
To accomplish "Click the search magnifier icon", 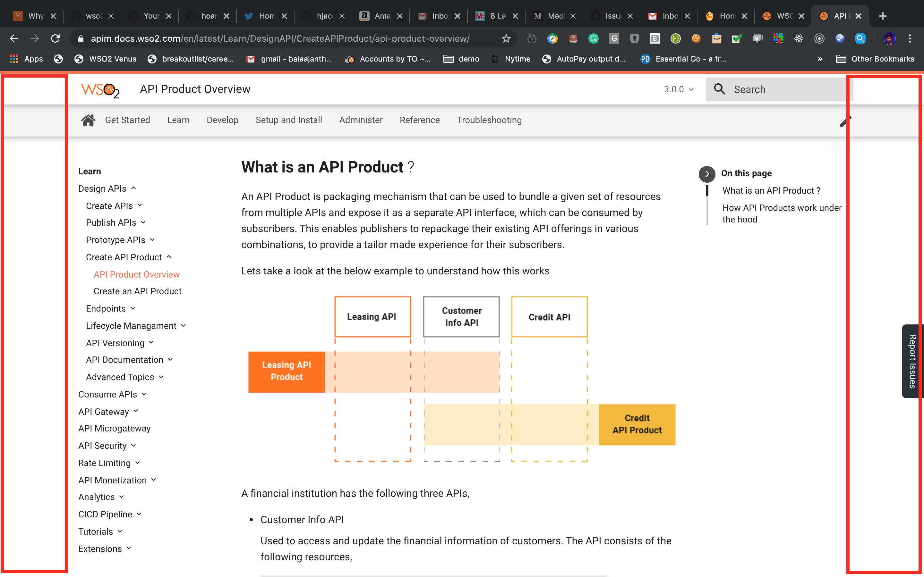I will tap(720, 89).
